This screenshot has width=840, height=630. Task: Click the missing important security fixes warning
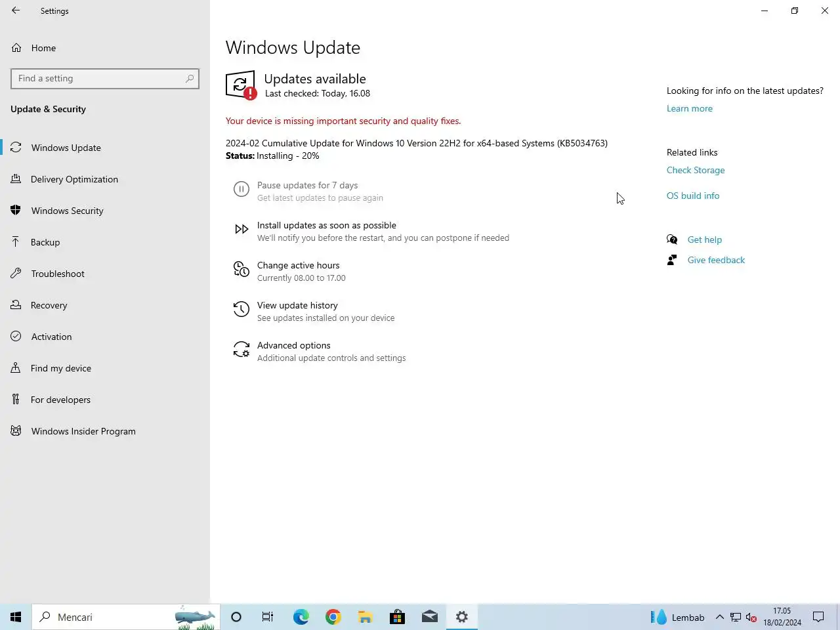pyautogui.click(x=343, y=121)
